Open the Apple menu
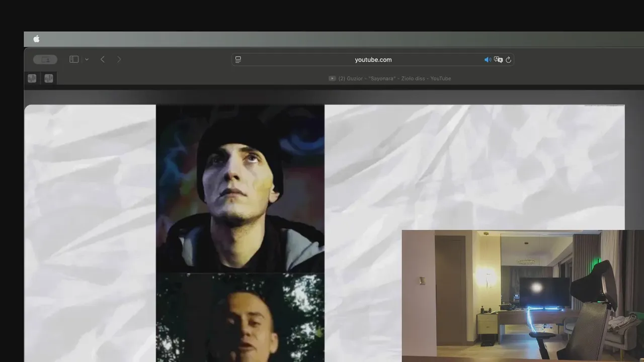 [x=36, y=39]
